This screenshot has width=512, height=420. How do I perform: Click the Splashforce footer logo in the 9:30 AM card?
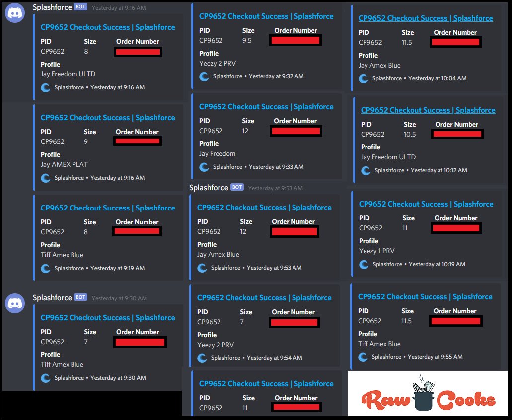point(45,378)
